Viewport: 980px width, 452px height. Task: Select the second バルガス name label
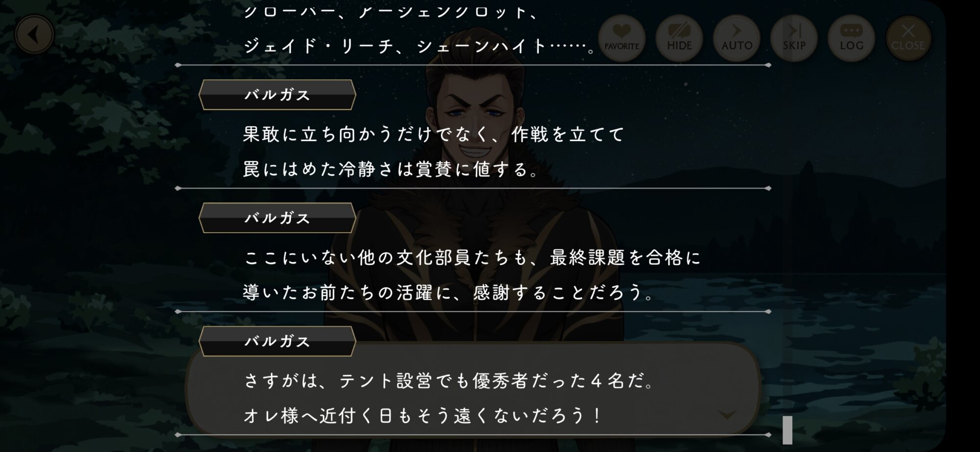pyautogui.click(x=277, y=218)
